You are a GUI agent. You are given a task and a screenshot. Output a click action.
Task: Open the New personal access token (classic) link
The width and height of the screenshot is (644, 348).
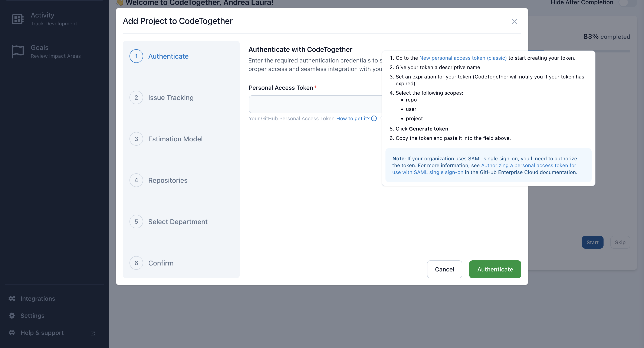(x=463, y=58)
